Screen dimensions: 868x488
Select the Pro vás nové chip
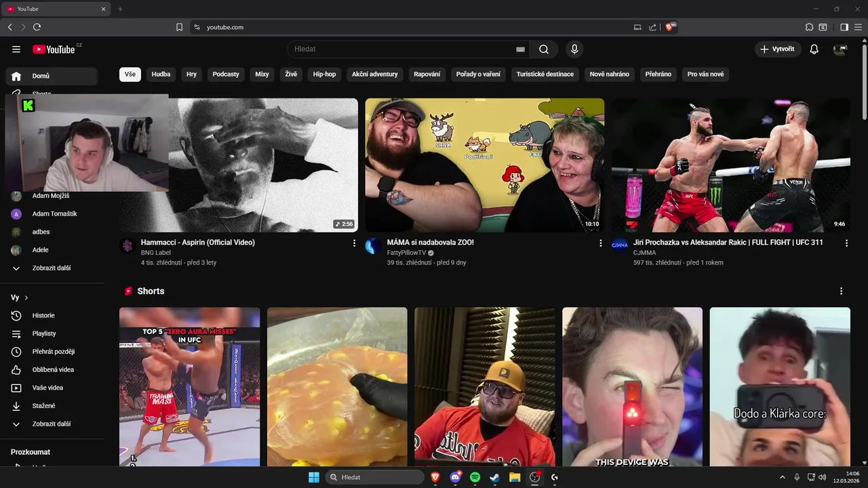click(x=705, y=74)
